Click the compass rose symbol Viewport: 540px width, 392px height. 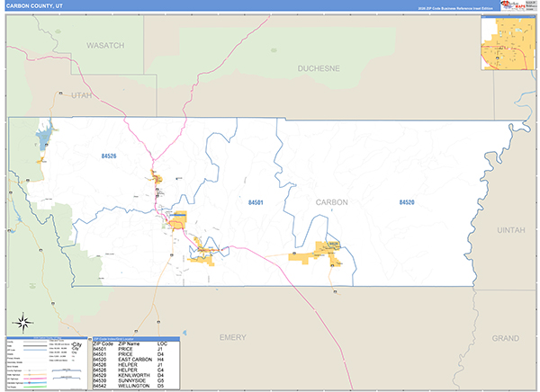tap(23, 323)
